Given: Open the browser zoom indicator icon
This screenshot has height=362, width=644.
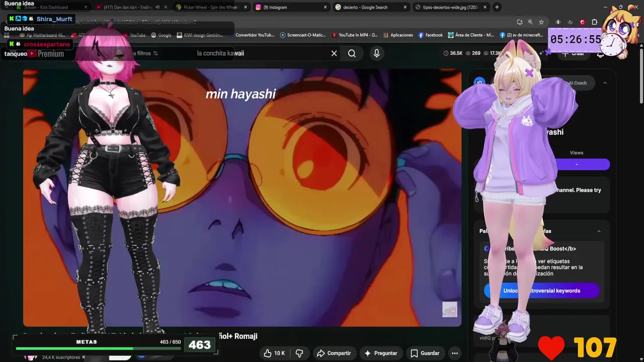Looking at the screenshot, I should [530, 22].
